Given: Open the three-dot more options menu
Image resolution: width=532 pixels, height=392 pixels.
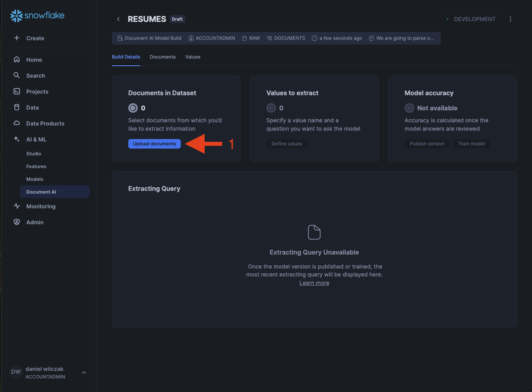Looking at the screenshot, I should pos(510,19).
